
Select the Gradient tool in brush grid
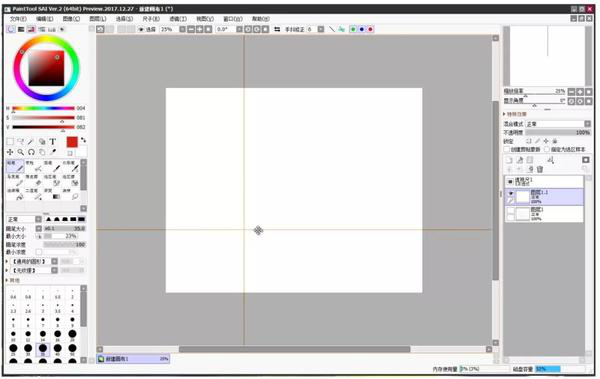coord(52,194)
